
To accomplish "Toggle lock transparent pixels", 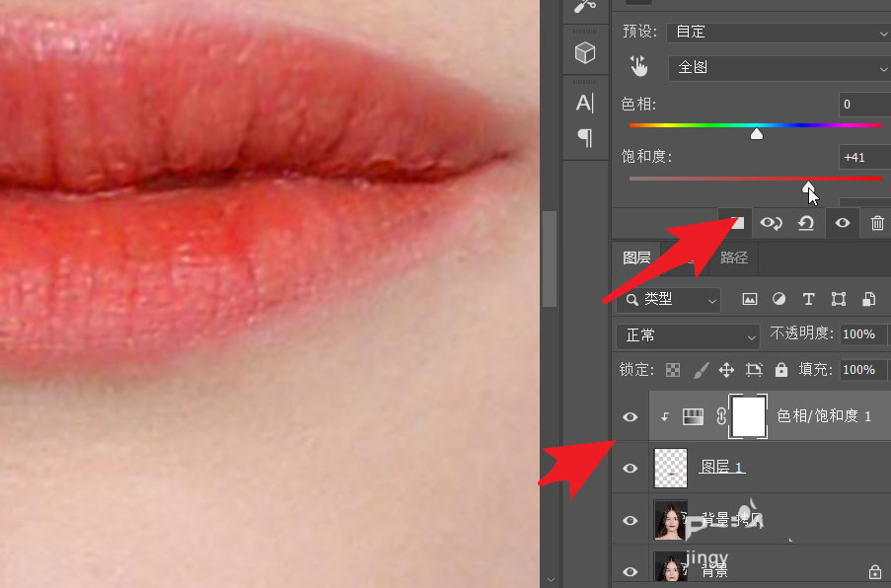I will 673,370.
